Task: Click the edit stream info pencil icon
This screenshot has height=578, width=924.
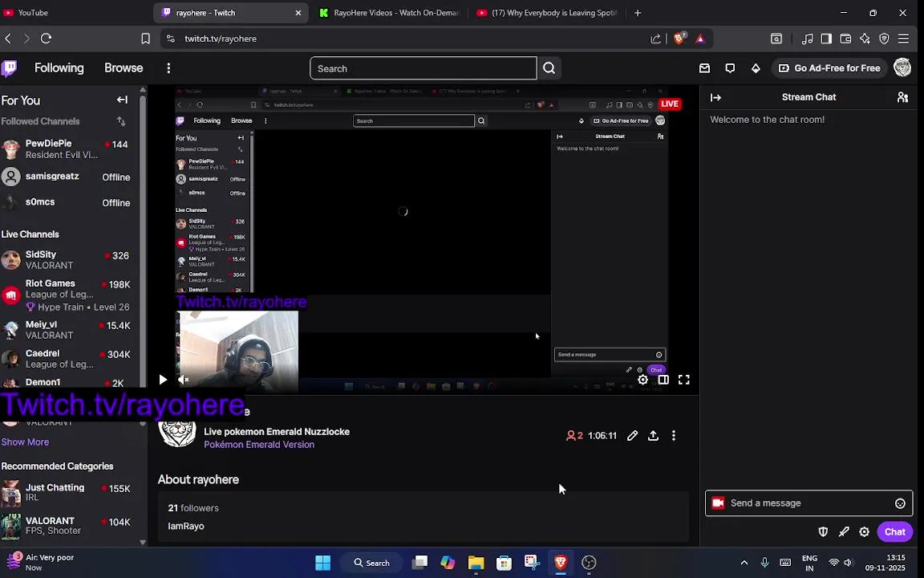Action: click(632, 436)
